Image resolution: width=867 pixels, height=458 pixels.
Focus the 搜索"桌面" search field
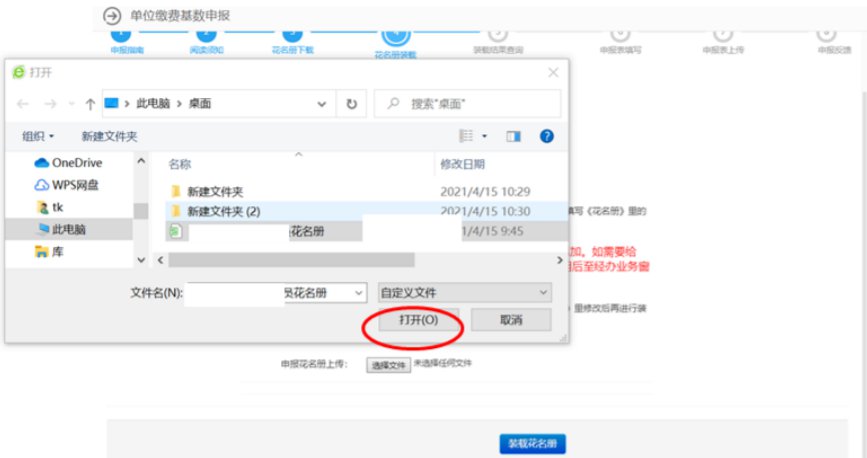[x=467, y=103]
